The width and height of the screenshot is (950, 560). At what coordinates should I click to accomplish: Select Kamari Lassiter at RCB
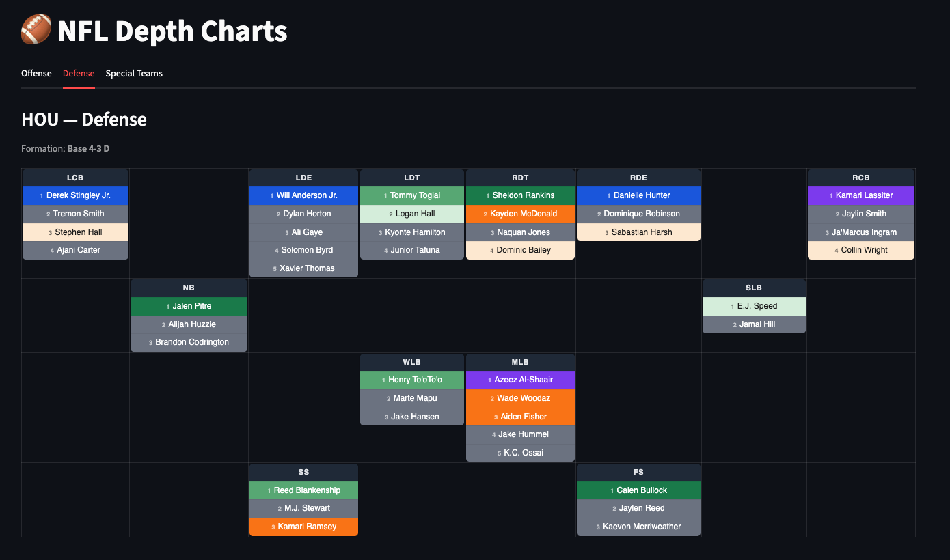[x=861, y=195]
